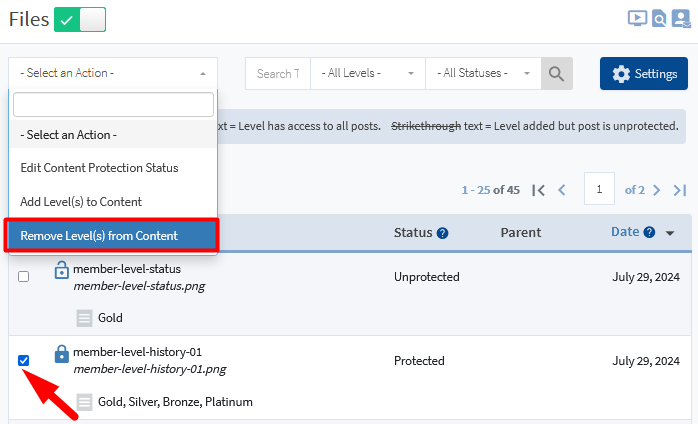
Task: Open the Settings button
Action: pos(644,73)
